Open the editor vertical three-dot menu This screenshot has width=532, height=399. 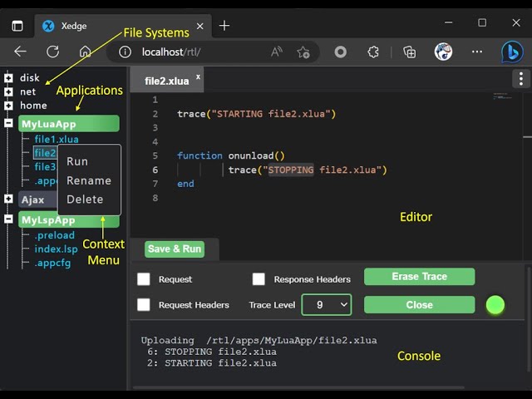(521, 79)
